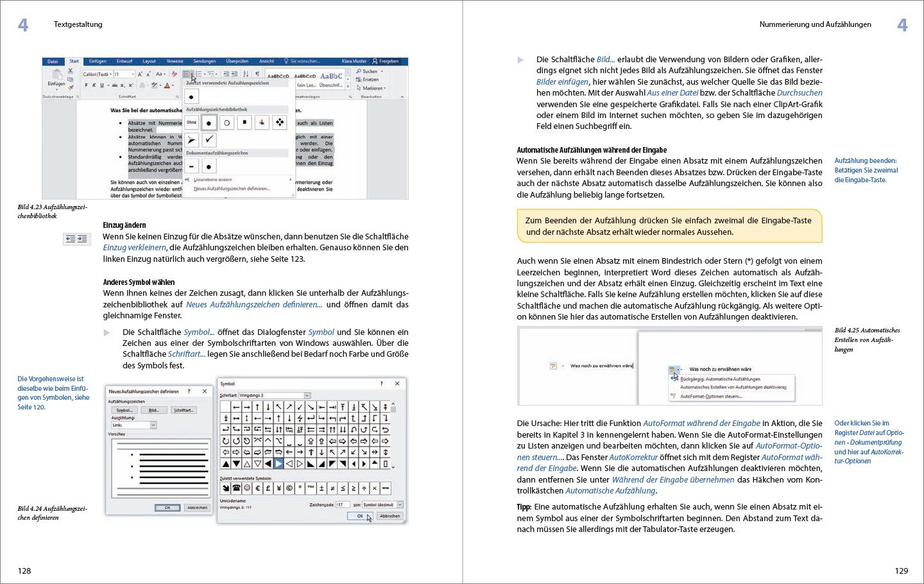Click Abbrechen in the Symbol dialog

389,516
